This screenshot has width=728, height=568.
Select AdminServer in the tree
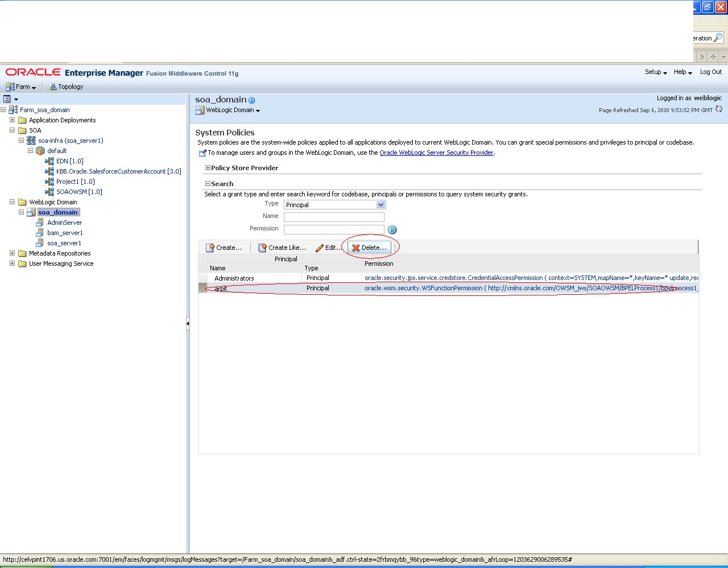click(x=64, y=223)
